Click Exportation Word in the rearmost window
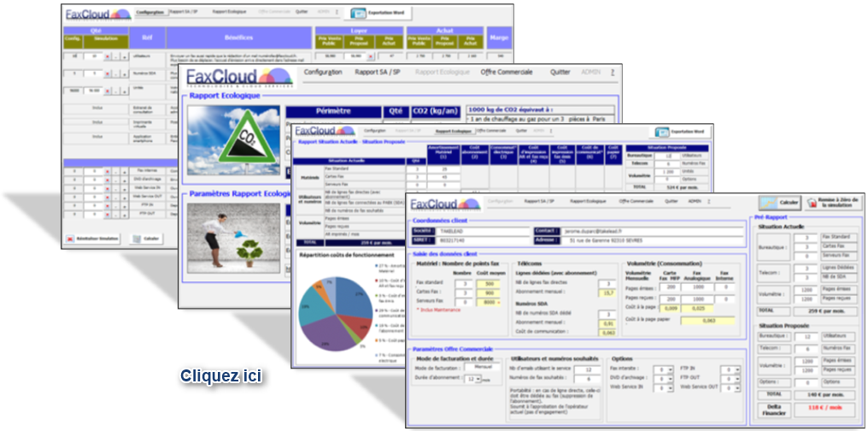Screen dimensions: 868x431 coord(380,12)
